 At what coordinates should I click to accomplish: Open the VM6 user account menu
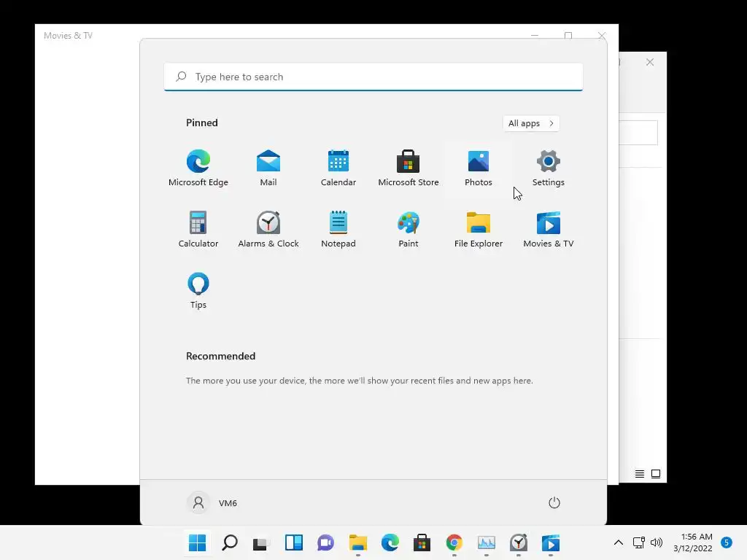point(212,503)
